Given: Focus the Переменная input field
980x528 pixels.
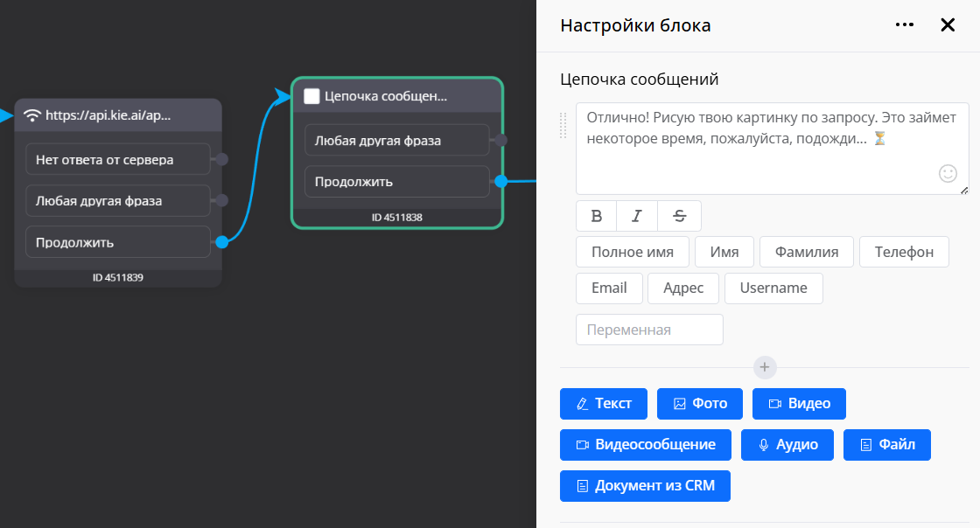Looking at the screenshot, I should pyautogui.click(x=649, y=330).
